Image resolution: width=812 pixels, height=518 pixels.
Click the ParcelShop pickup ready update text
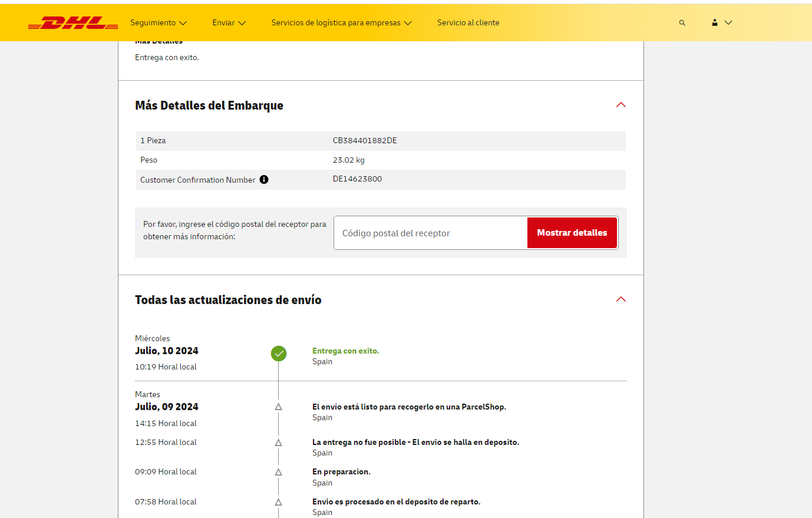click(409, 407)
